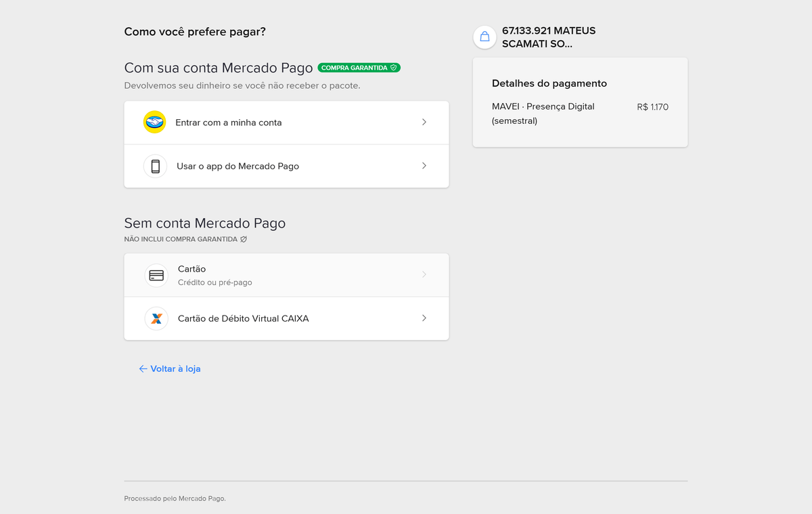The image size is (812, 514).
Task: Click the crossed shield icon after não inclui compra garantida
Action: 244,239
